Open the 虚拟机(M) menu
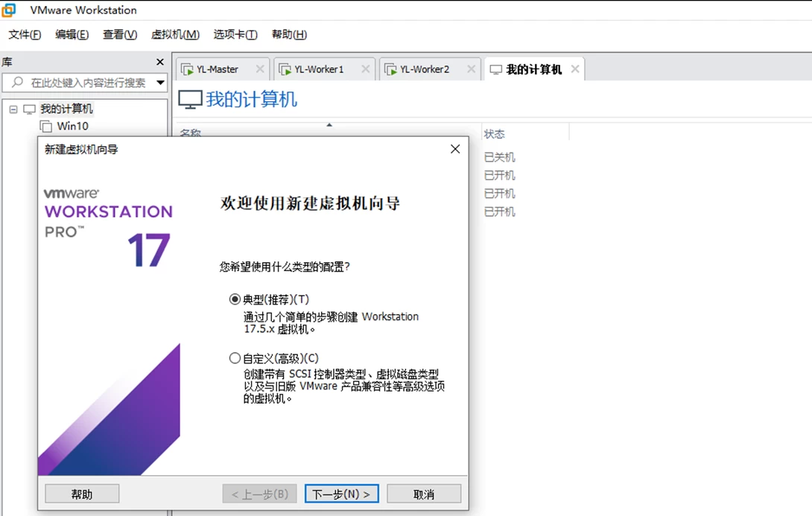 pyautogui.click(x=175, y=35)
